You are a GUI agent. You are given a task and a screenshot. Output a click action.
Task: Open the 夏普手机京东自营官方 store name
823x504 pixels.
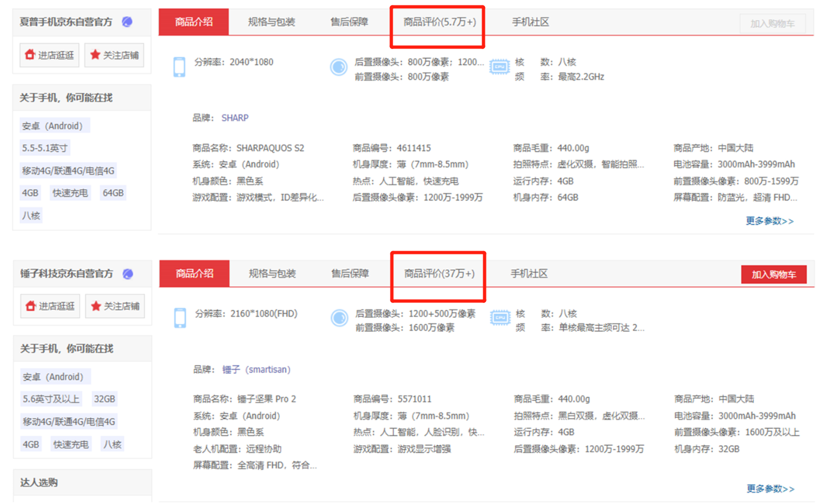(66, 22)
